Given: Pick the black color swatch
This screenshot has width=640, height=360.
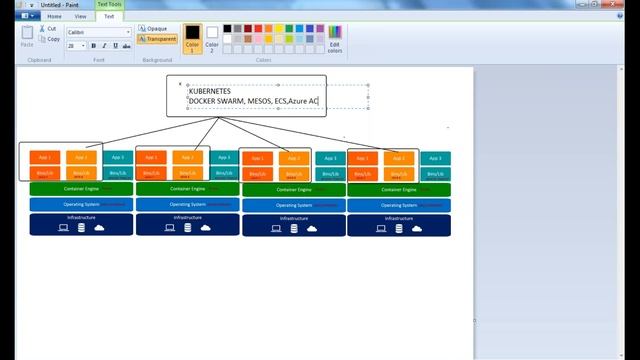Looking at the screenshot, I should tap(227, 28).
